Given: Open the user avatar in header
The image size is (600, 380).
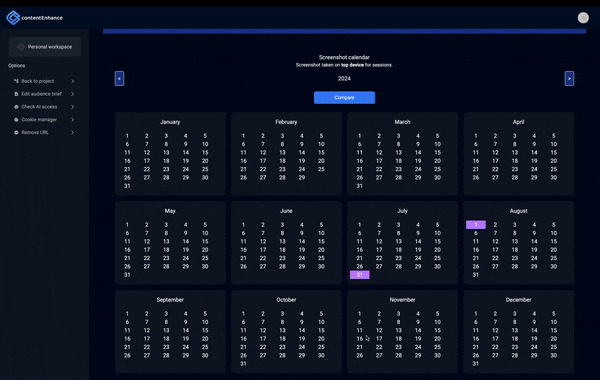Looking at the screenshot, I should pos(583,18).
